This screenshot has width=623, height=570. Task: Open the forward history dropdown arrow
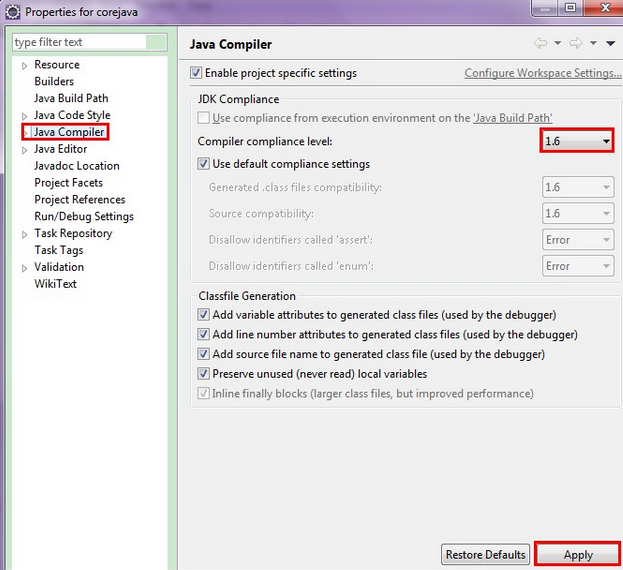[x=593, y=43]
